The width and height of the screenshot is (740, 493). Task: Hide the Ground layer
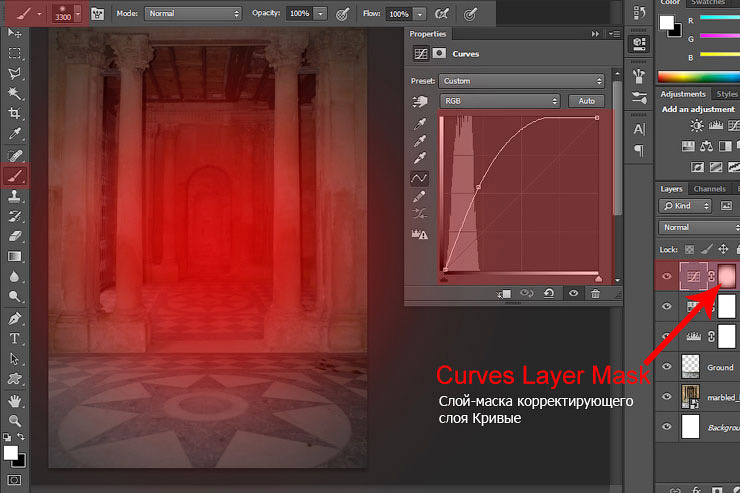[667, 367]
